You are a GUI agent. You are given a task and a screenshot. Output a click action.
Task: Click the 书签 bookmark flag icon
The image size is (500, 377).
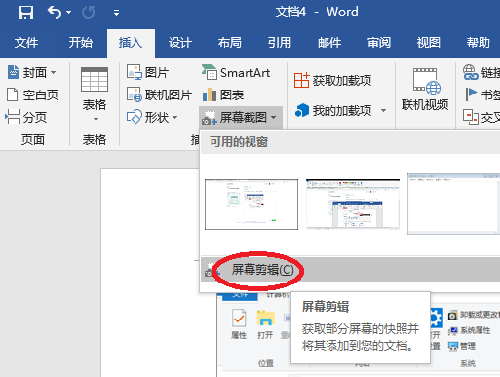point(471,94)
